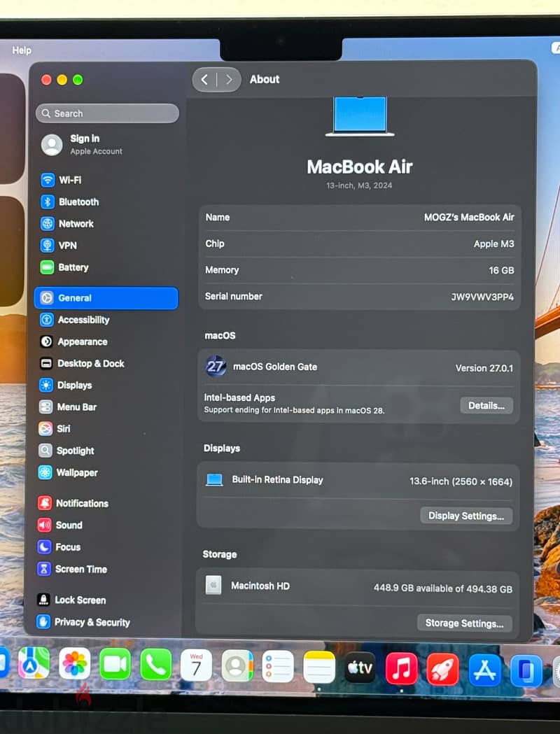Select Siri in the sidebar
The image size is (560, 734).
click(55, 429)
